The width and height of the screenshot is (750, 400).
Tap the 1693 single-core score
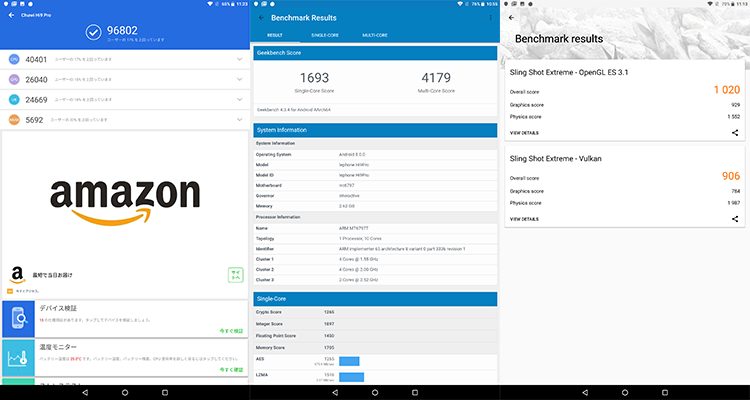pos(314,78)
